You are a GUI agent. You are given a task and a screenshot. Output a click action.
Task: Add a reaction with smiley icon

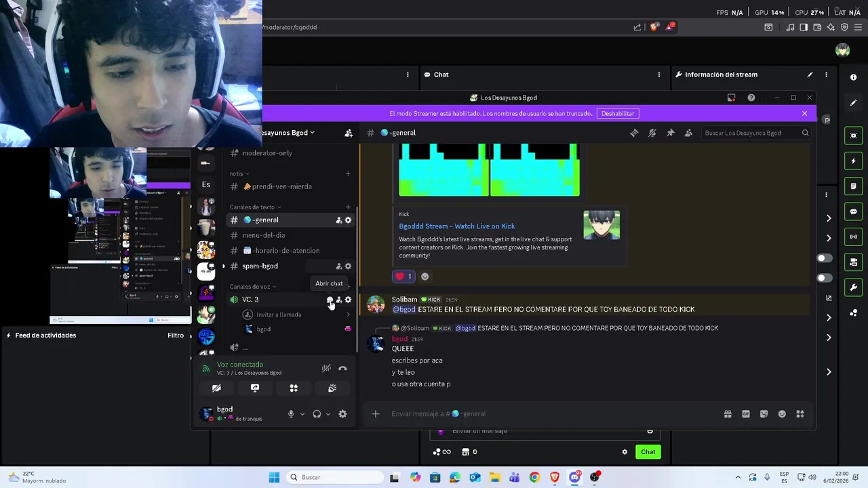pos(425,277)
